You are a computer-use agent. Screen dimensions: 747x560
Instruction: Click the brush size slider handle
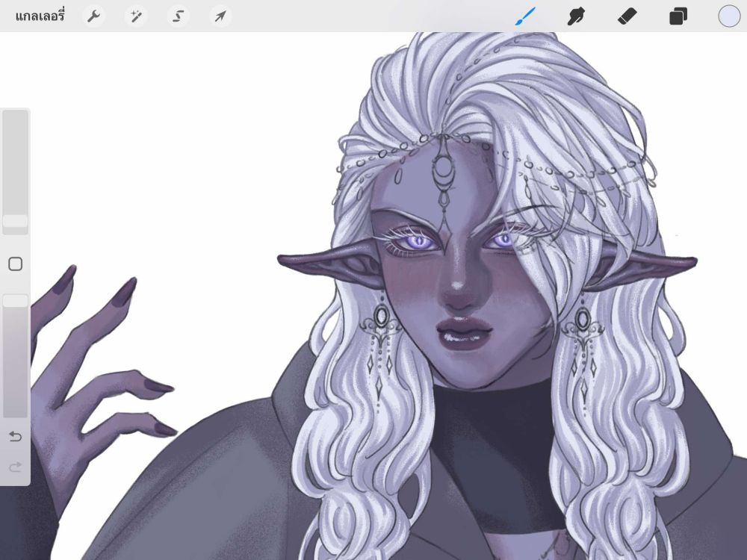(15, 222)
